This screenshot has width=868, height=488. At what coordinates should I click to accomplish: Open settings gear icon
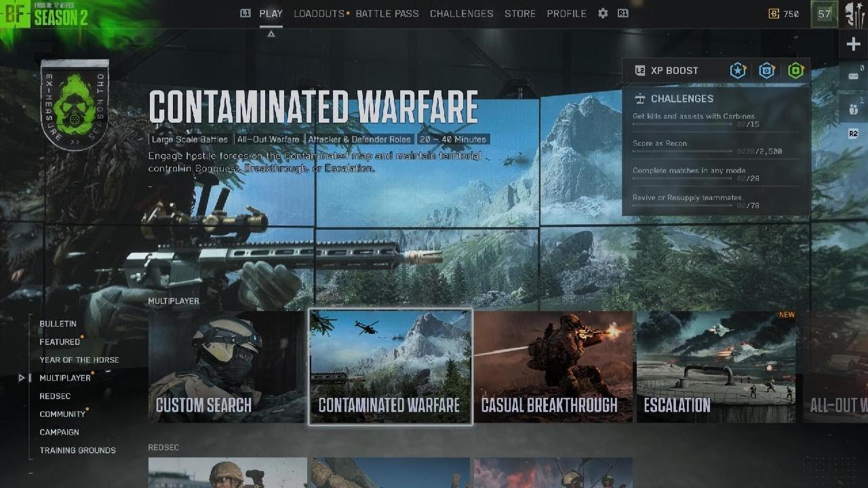pos(603,13)
